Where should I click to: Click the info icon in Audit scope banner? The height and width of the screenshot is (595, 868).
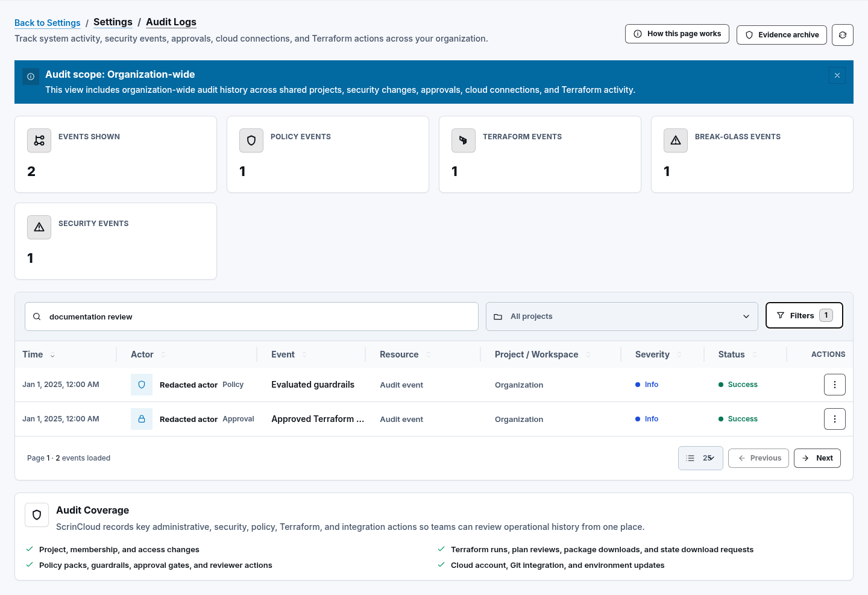(31, 77)
